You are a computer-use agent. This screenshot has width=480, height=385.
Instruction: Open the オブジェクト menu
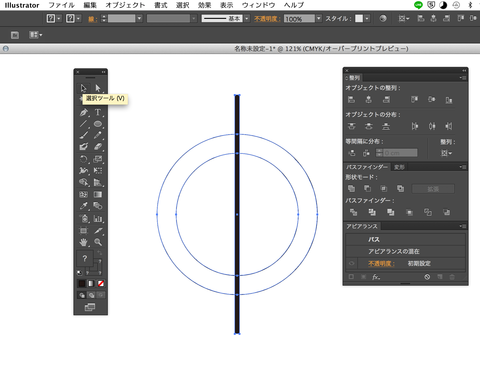click(x=125, y=5)
